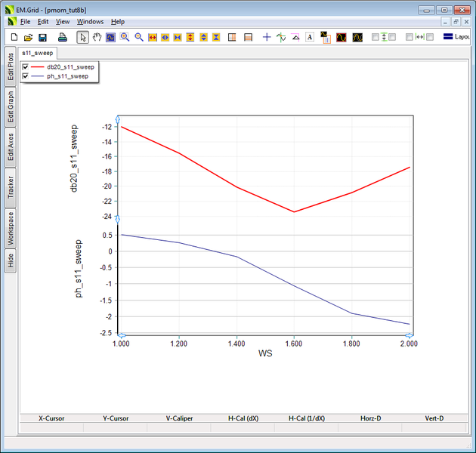This screenshot has width=476, height=453.
Task: Select the crosshair cursor tool
Action: (x=267, y=37)
